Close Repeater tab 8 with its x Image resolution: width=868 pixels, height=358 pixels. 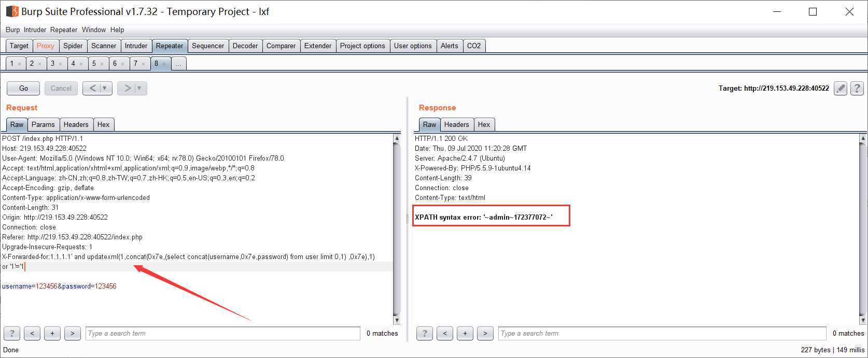click(x=164, y=64)
